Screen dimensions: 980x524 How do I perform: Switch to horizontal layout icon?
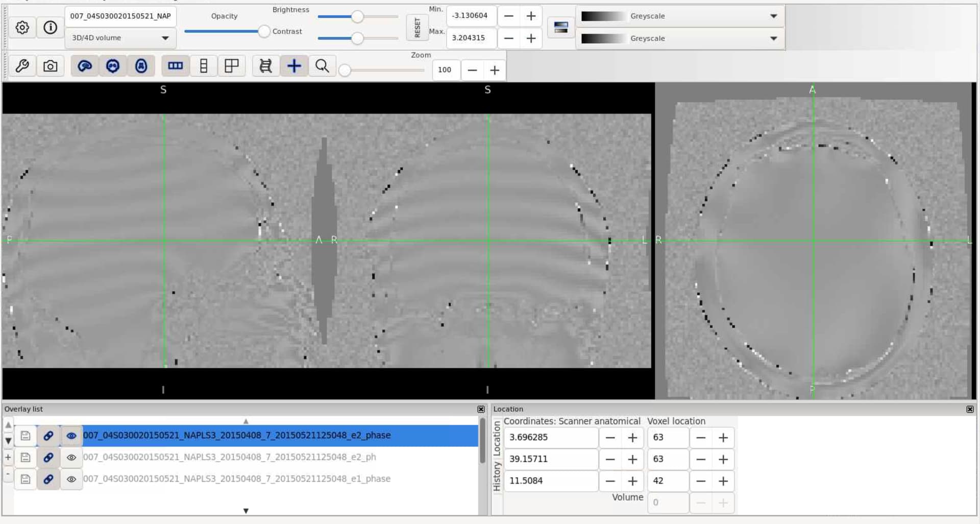[x=175, y=66]
